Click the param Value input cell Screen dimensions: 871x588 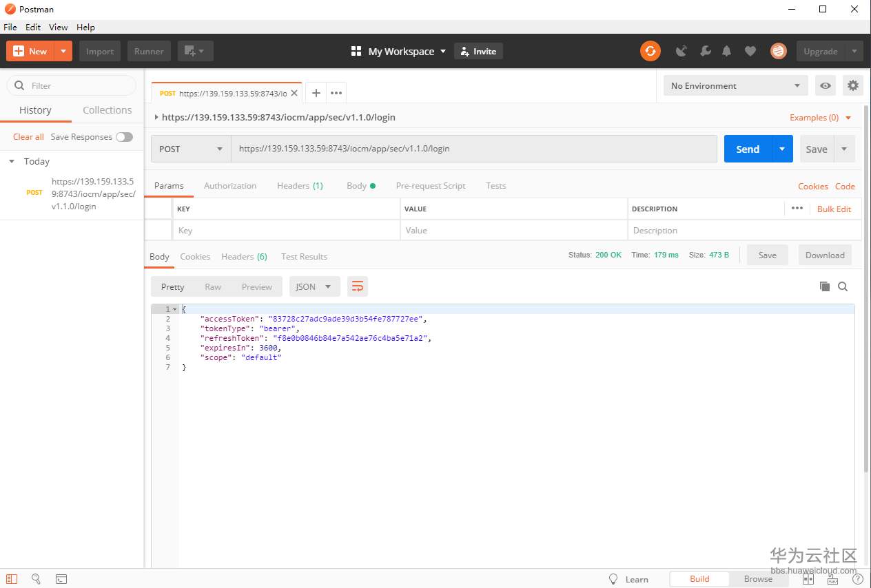(x=513, y=231)
